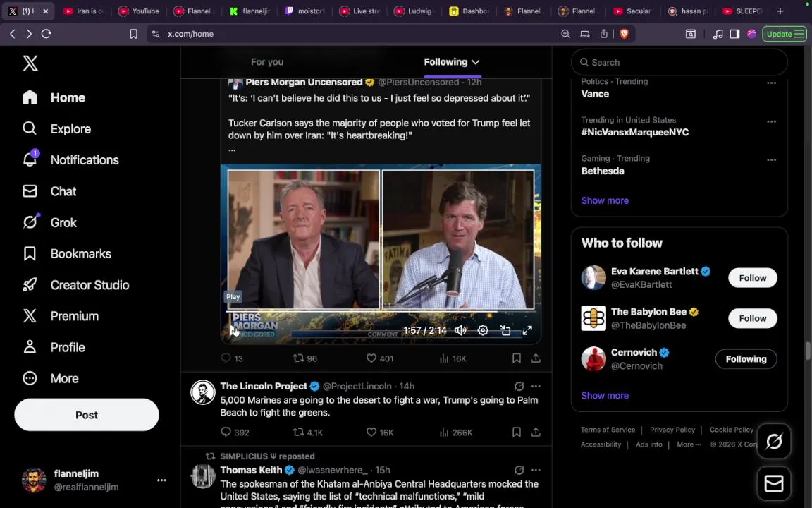The height and width of the screenshot is (508, 812).
Task: Open options for Vance trend
Action: (772, 83)
